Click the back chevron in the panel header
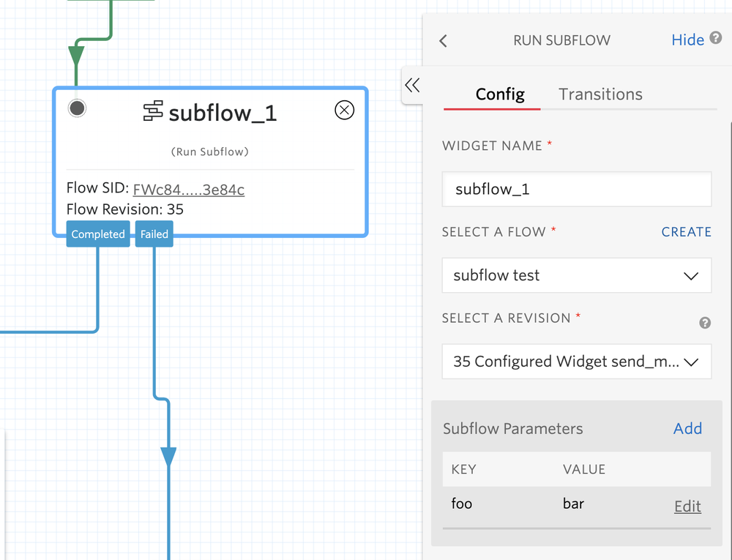This screenshot has width=732, height=560. 442,41
